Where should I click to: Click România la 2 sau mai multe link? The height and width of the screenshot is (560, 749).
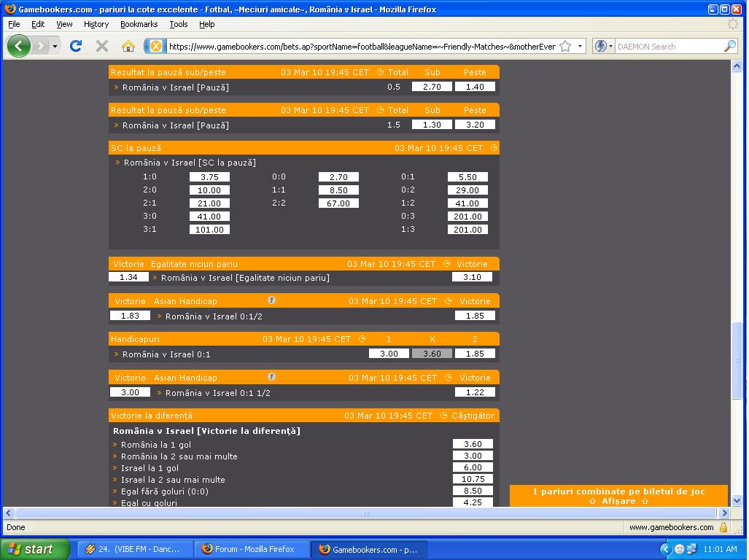179,456
